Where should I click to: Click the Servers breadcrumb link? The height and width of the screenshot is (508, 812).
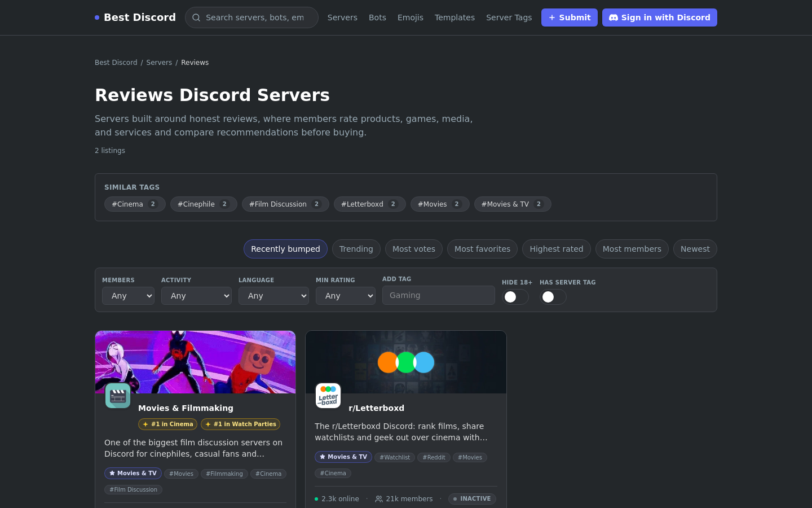(159, 63)
